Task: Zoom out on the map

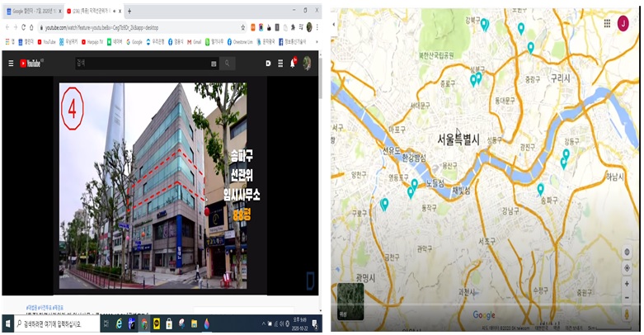Action: coord(627,298)
